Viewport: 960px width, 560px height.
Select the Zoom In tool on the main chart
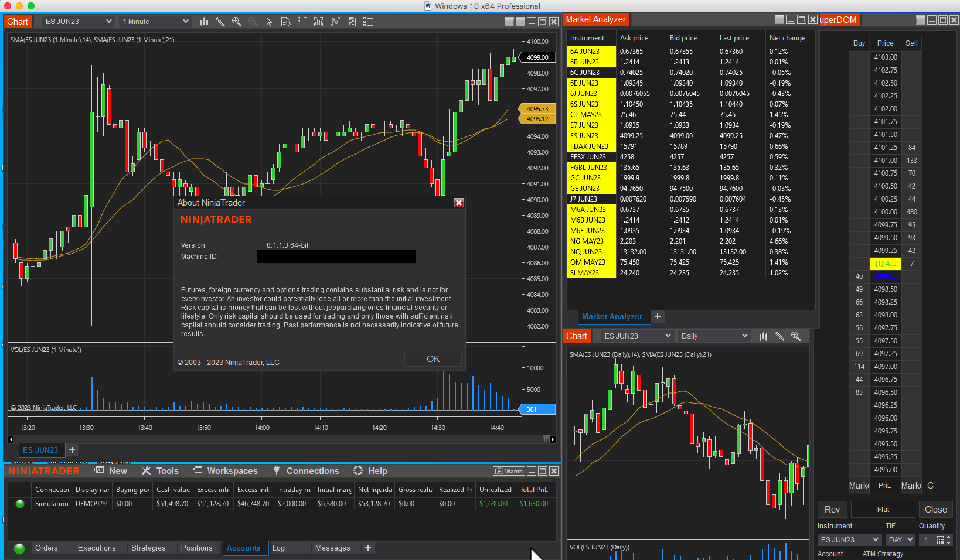(237, 21)
